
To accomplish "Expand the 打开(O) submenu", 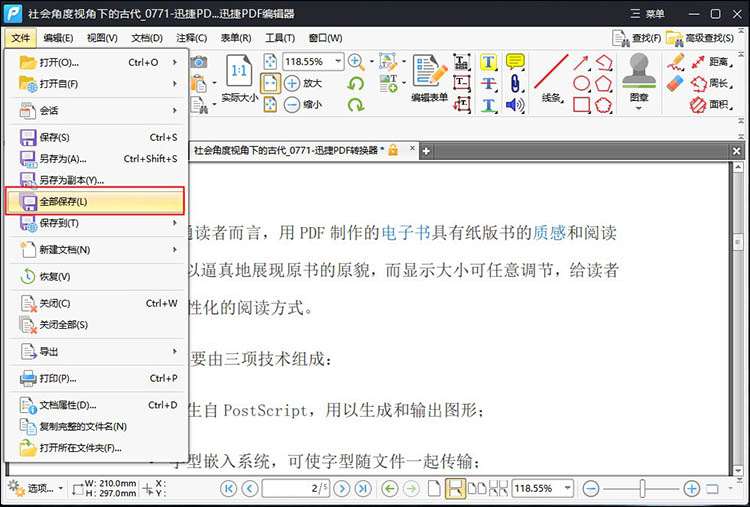I will 175,62.
